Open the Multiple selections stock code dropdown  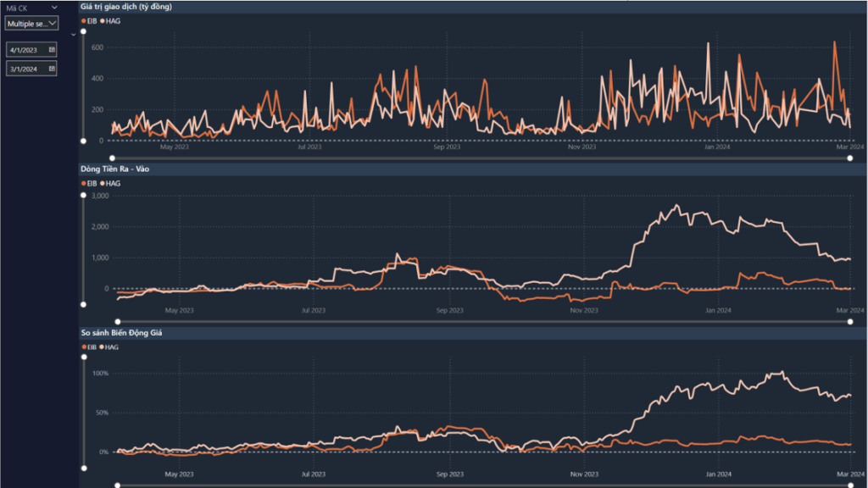(31, 24)
